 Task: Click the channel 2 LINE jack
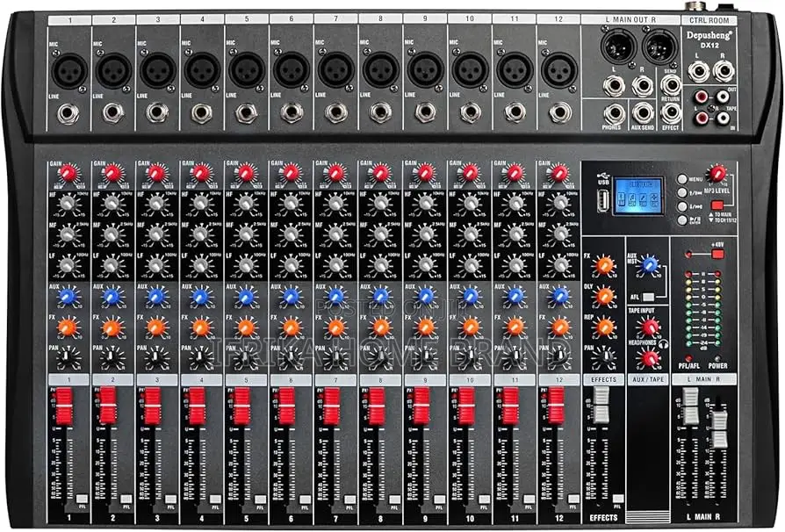tap(113, 112)
